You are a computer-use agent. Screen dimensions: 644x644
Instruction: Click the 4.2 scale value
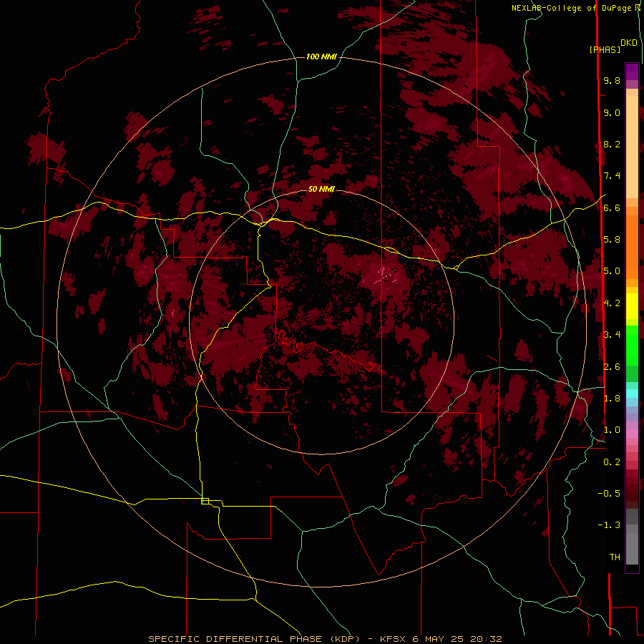(x=612, y=303)
